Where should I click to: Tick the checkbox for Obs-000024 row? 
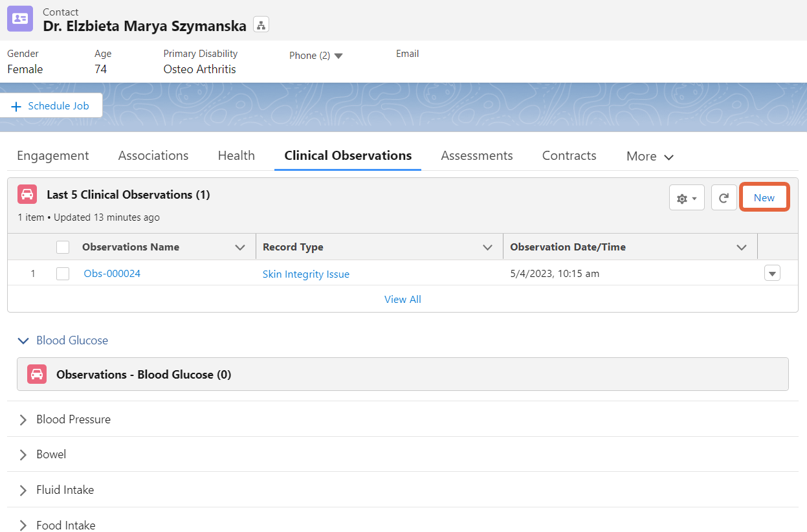pos(63,274)
